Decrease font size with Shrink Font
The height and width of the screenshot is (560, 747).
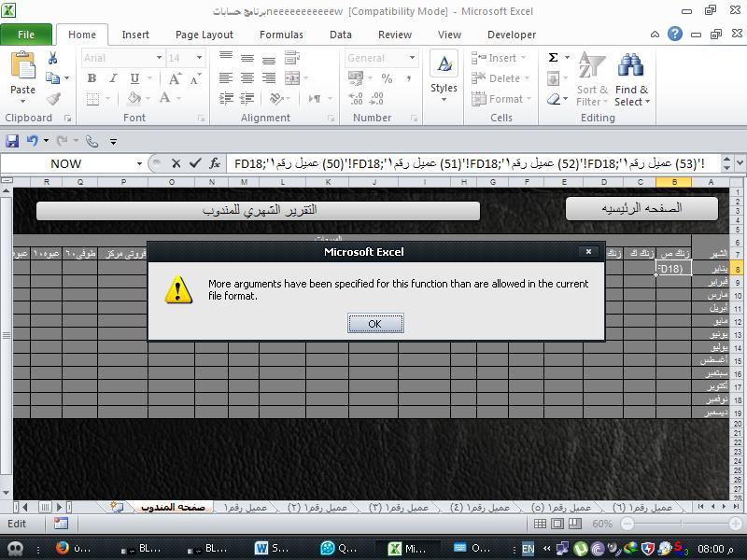point(195,78)
